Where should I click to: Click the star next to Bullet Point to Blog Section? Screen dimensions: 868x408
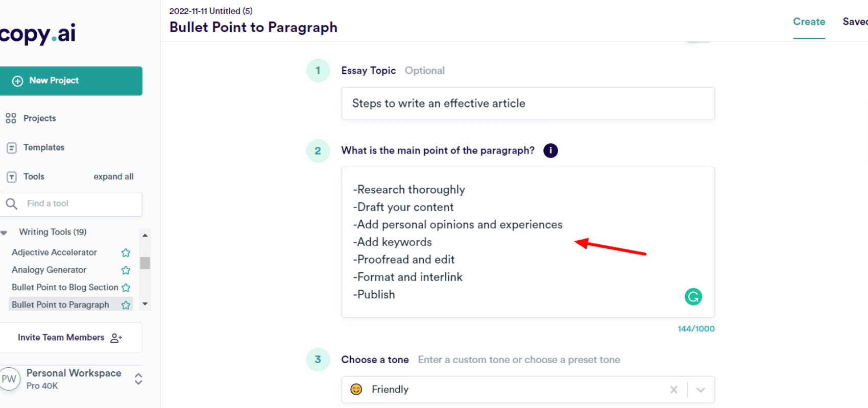tap(126, 288)
